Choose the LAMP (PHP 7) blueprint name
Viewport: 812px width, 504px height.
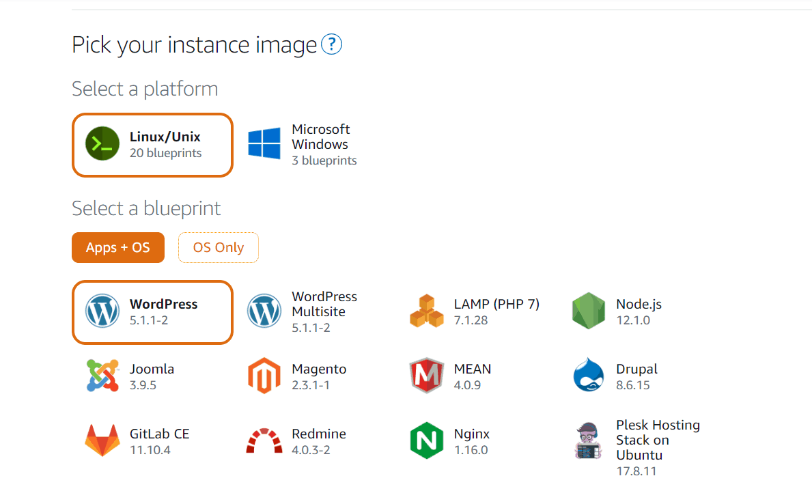click(x=496, y=304)
